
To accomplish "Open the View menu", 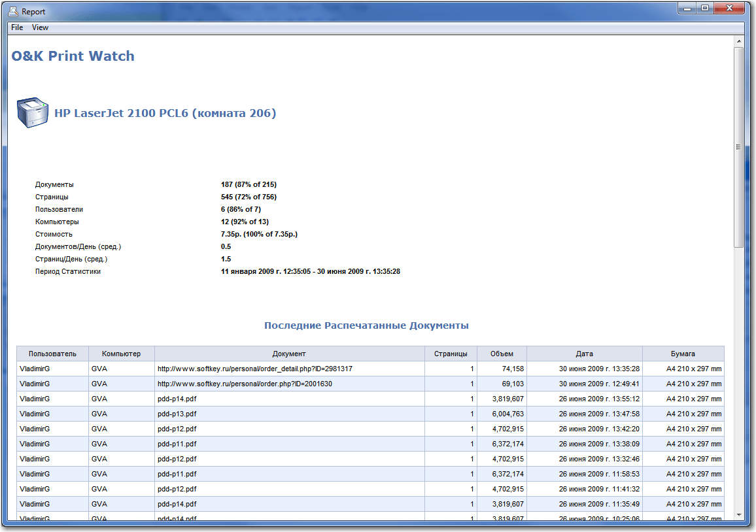I will (40, 27).
